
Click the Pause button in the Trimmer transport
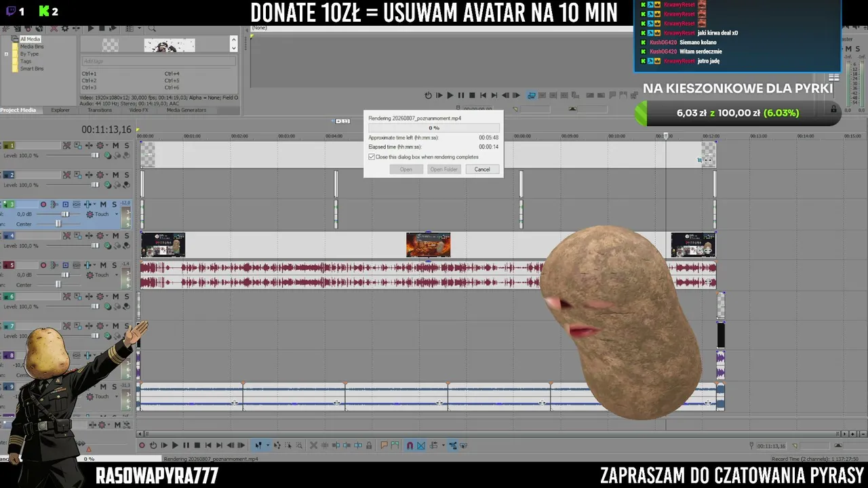click(x=461, y=96)
